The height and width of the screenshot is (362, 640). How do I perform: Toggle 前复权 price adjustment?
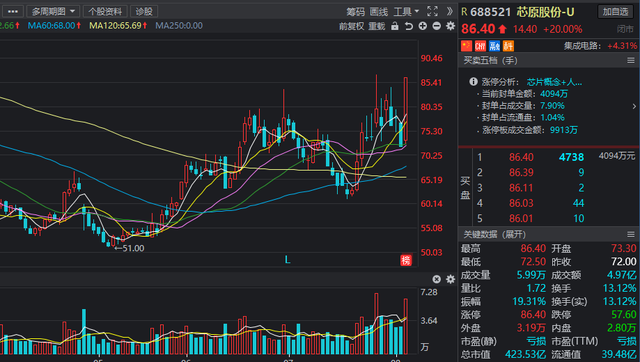351,27
